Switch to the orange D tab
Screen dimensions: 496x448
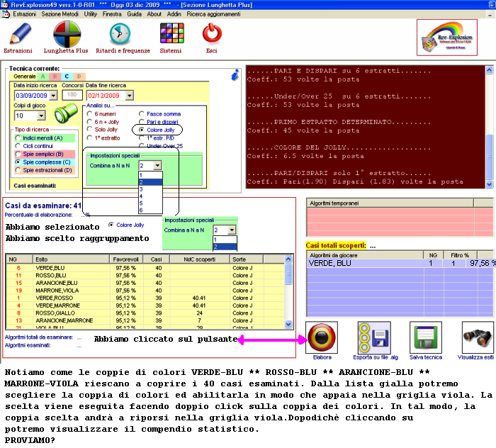(79, 77)
